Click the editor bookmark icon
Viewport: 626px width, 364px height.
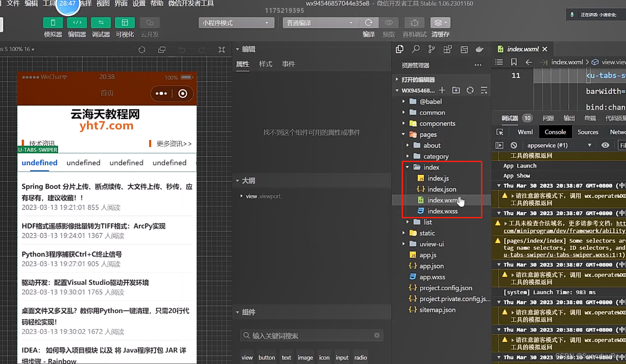pyautogui.click(x=514, y=62)
